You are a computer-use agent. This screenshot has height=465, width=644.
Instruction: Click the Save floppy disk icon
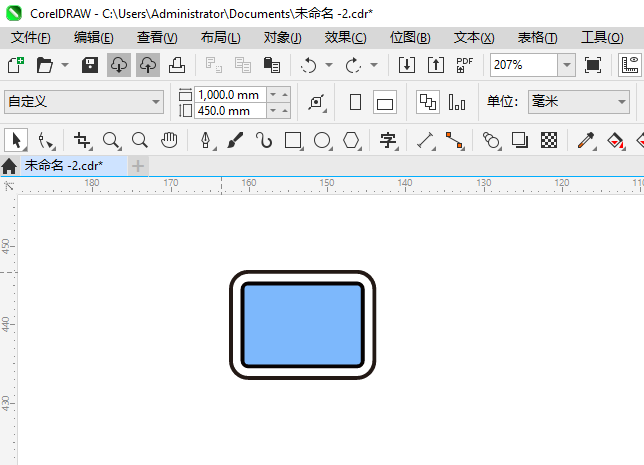pyautogui.click(x=90, y=65)
